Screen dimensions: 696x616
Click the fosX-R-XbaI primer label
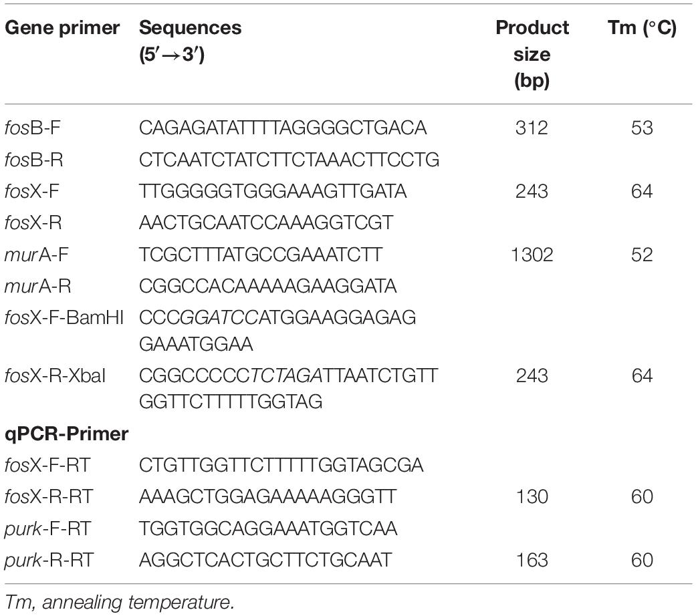tap(55, 376)
